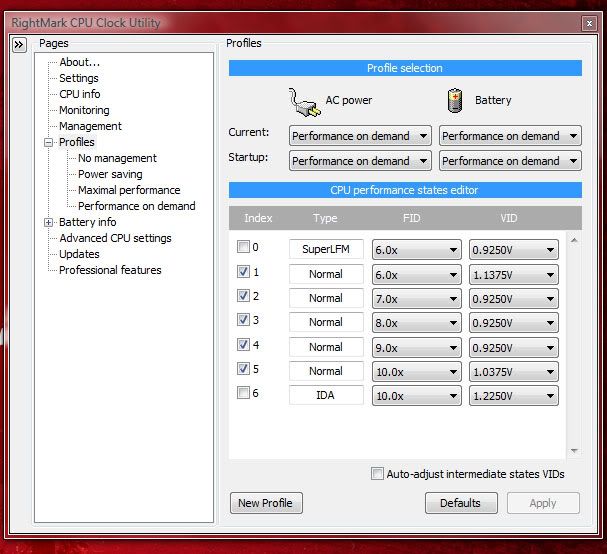This screenshot has width=607, height=554.
Task: Enable state index 0 checkbox
Action: 243,247
